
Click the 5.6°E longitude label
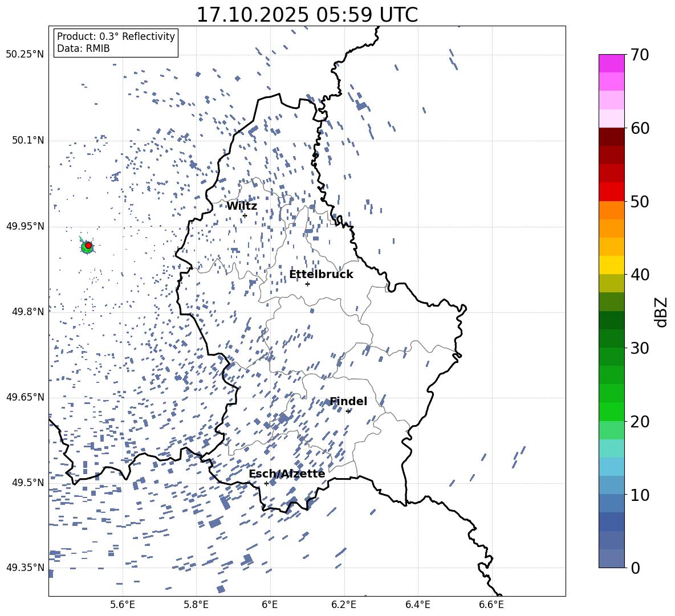pyautogui.click(x=123, y=605)
